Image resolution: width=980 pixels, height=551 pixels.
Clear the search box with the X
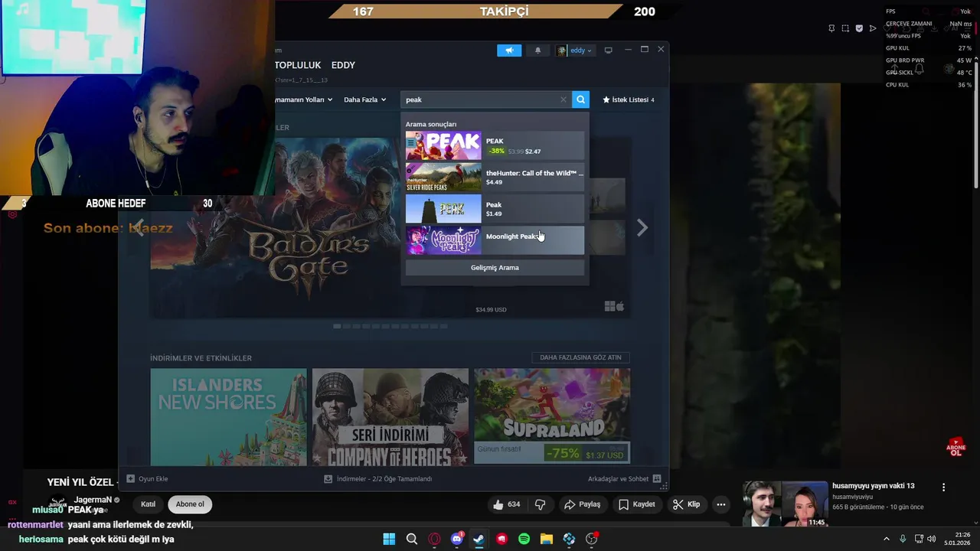[x=563, y=99]
